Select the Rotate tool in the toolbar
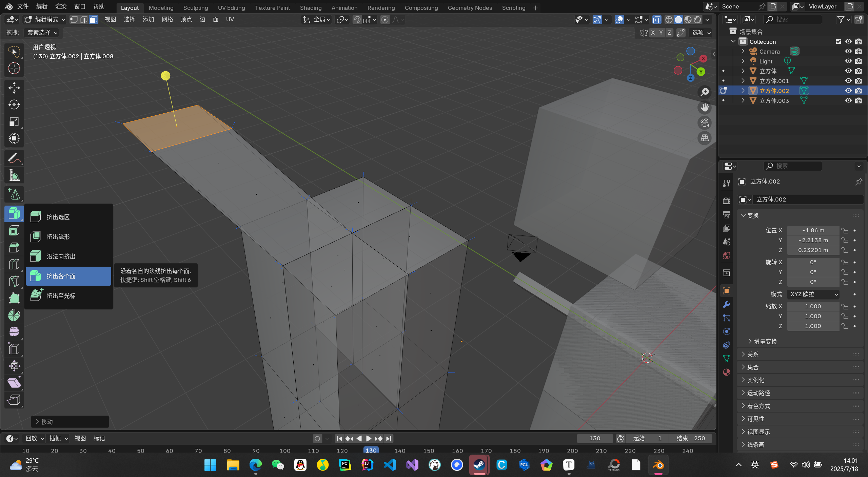Viewport: 868px width, 477px height. [14, 104]
